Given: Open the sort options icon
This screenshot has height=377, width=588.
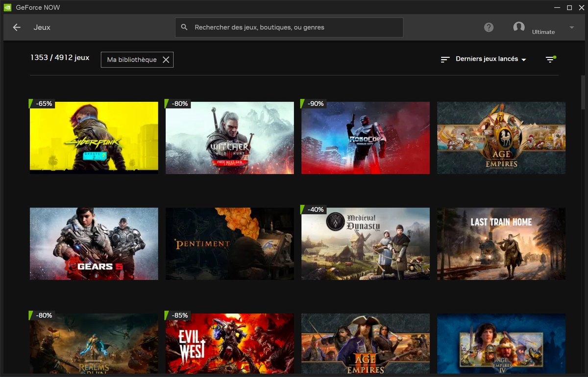Looking at the screenshot, I should pos(445,59).
